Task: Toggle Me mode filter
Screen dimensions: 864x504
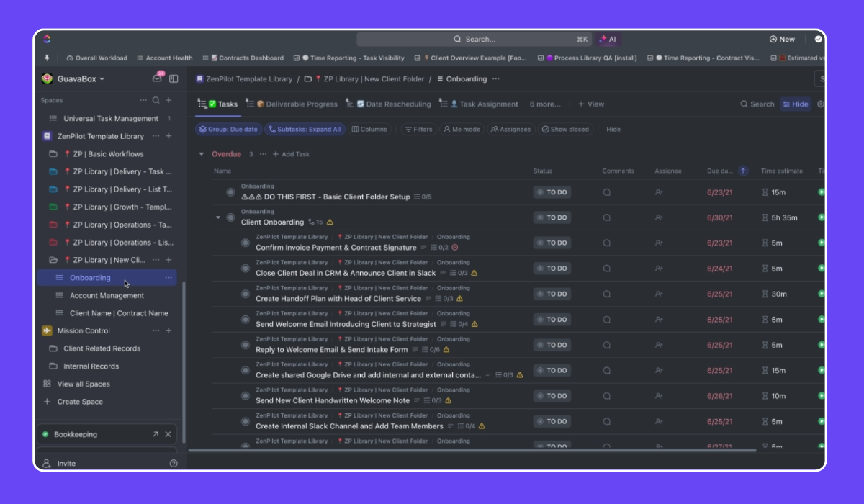Action: [x=462, y=130]
